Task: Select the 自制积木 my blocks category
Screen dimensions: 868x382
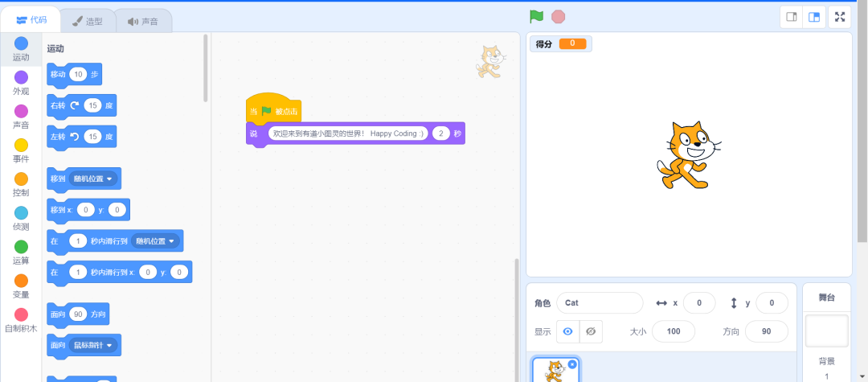Action: (21, 321)
